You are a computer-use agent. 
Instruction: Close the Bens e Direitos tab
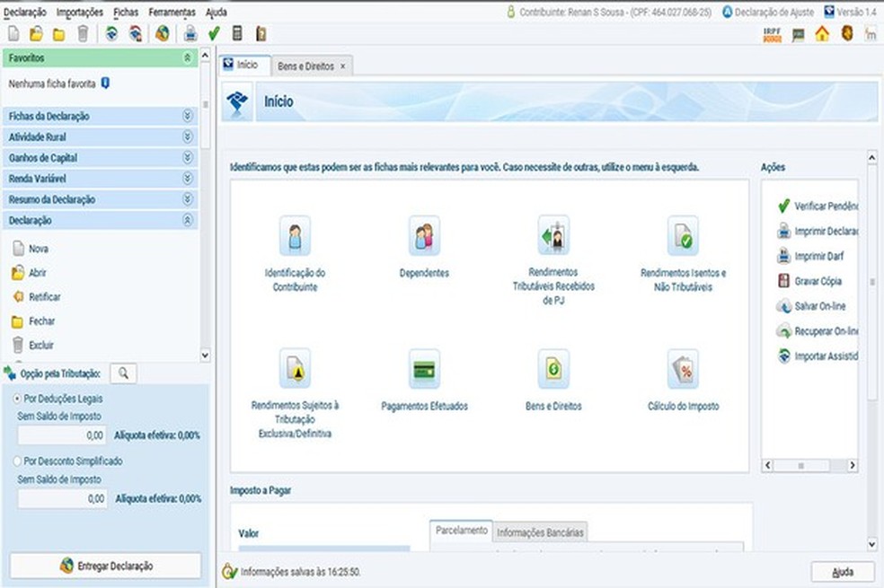[x=343, y=66]
